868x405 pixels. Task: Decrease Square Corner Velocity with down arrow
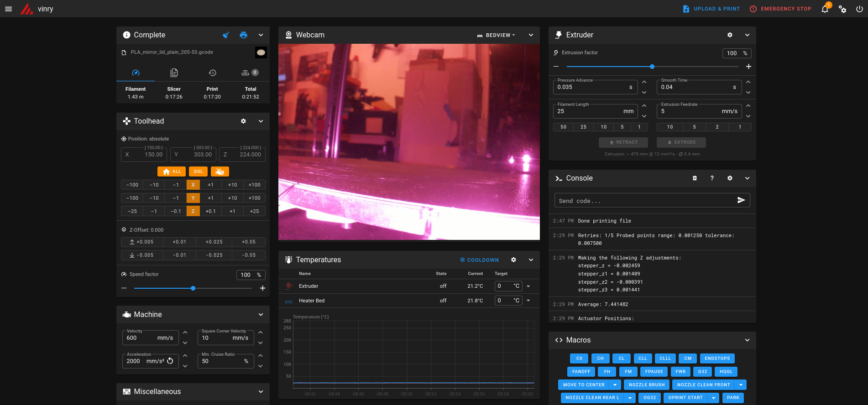click(x=260, y=343)
